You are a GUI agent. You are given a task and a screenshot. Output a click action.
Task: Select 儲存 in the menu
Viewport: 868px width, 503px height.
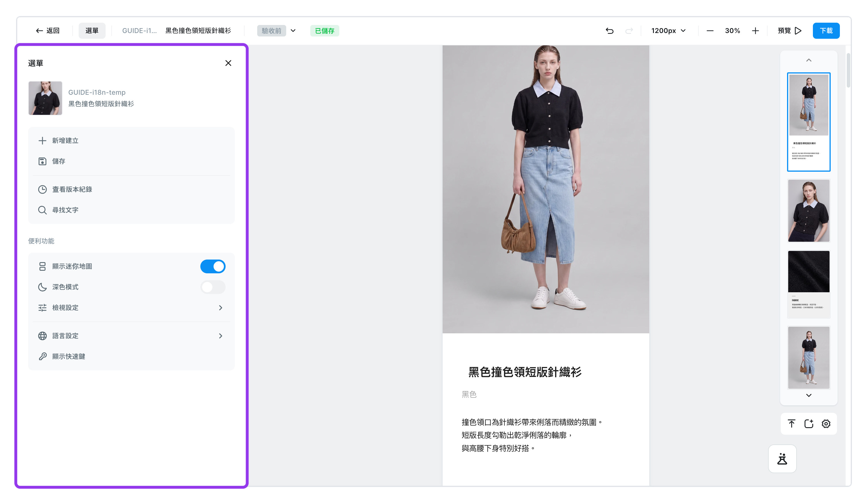[x=131, y=161]
